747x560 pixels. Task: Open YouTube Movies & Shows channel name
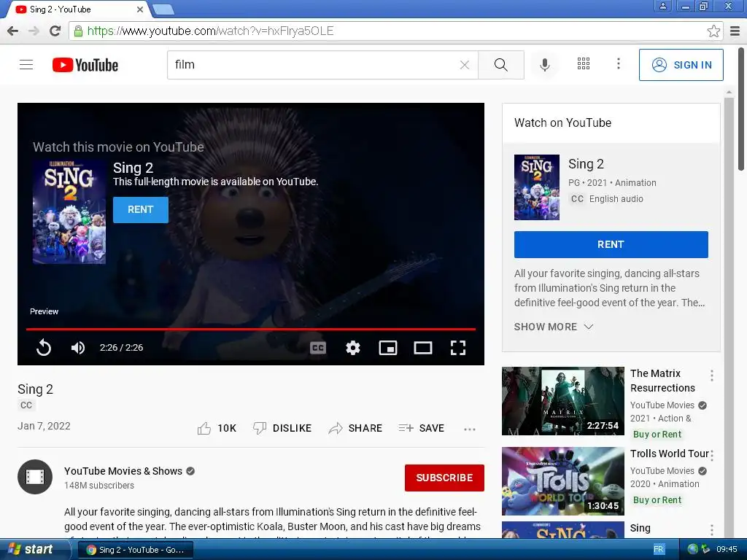[123, 471]
